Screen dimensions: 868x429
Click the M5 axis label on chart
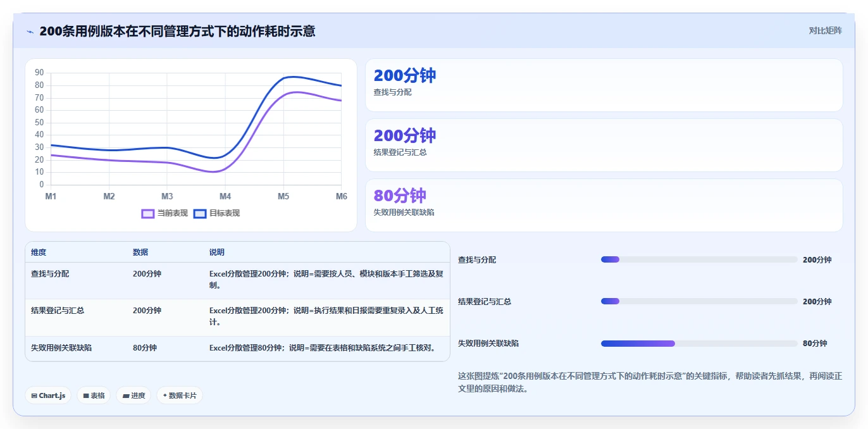[x=283, y=196]
